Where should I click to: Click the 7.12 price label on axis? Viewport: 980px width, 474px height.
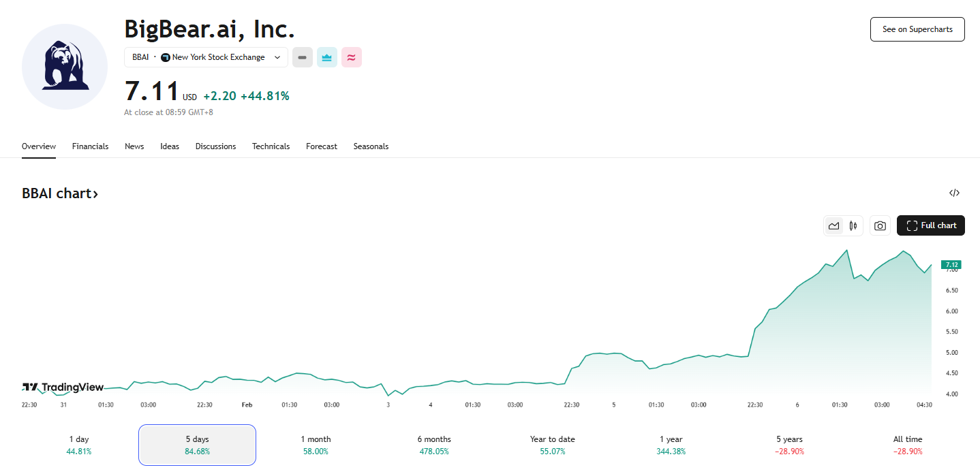951,264
